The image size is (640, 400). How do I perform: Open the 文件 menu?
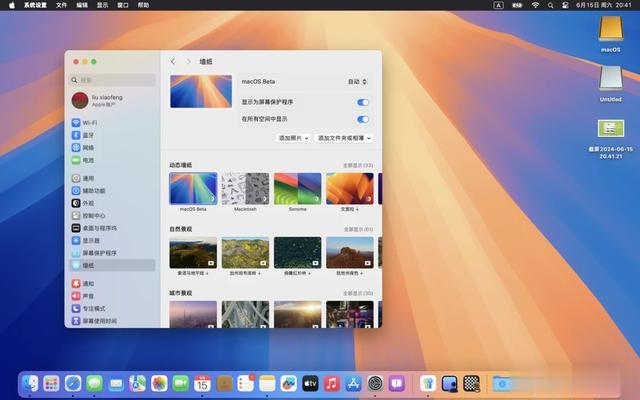(x=61, y=5)
